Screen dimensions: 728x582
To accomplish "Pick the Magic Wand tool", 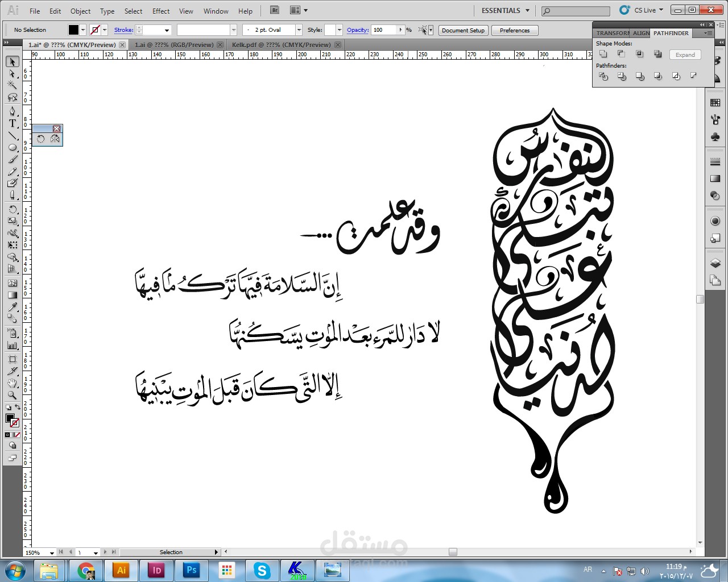I will [x=12, y=85].
